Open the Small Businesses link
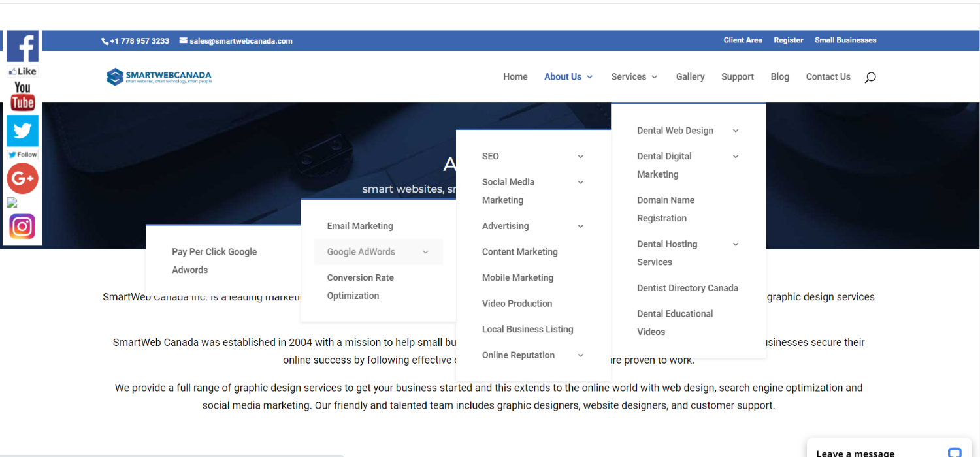980x457 pixels. pos(845,40)
